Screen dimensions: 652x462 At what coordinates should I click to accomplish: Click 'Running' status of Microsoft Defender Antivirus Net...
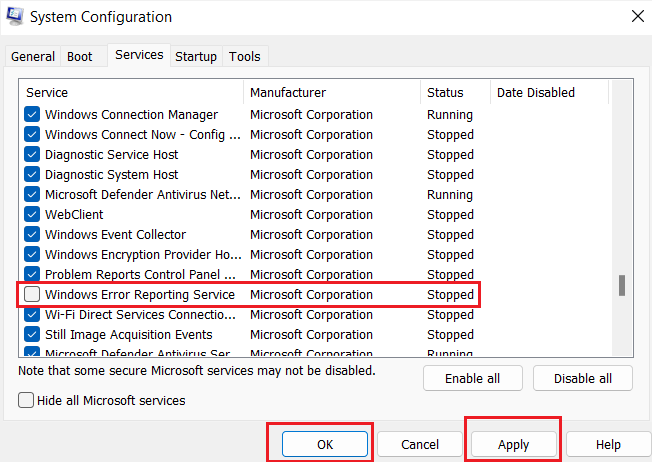(x=450, y=194)
